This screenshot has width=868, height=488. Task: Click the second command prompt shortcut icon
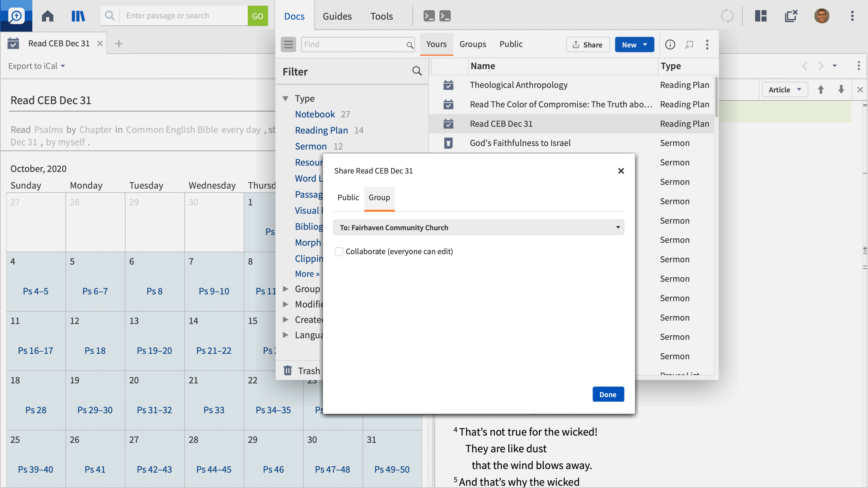click(445, 16)
